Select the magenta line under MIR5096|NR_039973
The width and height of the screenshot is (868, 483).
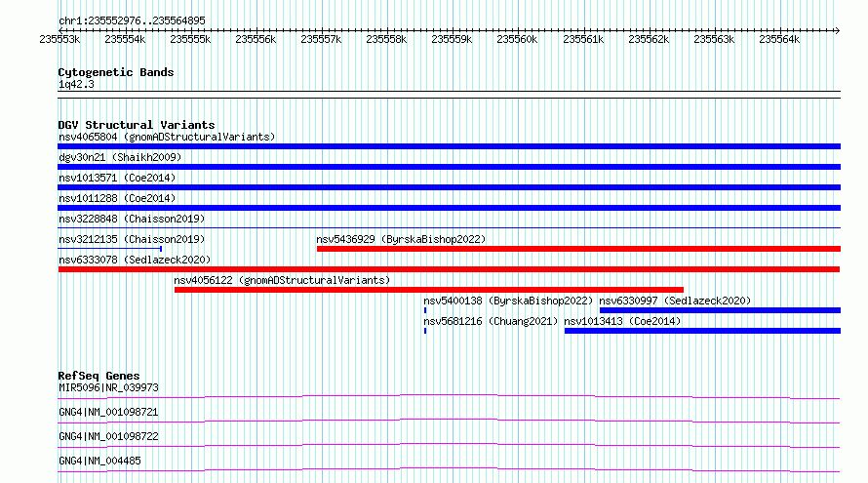pos(449,396)
